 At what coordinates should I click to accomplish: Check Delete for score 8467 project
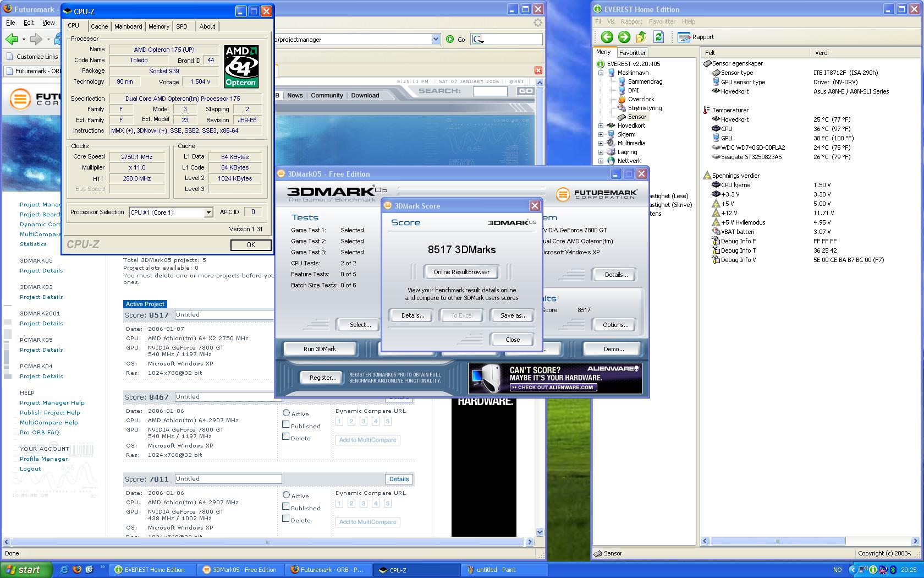click(286, 437)
